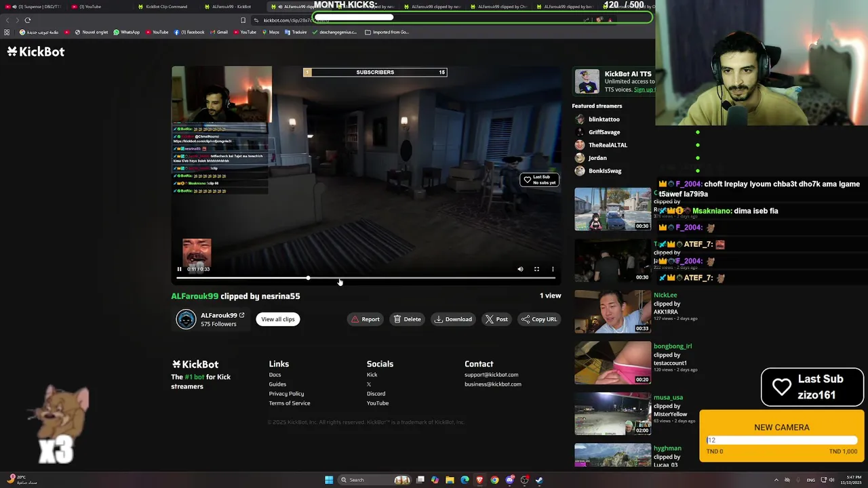The width and height of the screenshot is (868, 488).
Task: Switch to ALFarouk99 - KickBot tab
Action: [x=231, y=7]
